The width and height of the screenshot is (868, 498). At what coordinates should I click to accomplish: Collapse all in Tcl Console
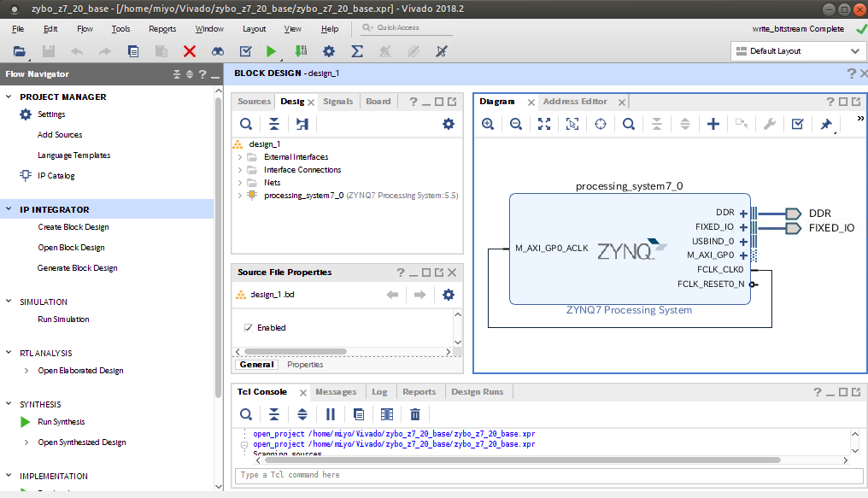pos(274,414)
